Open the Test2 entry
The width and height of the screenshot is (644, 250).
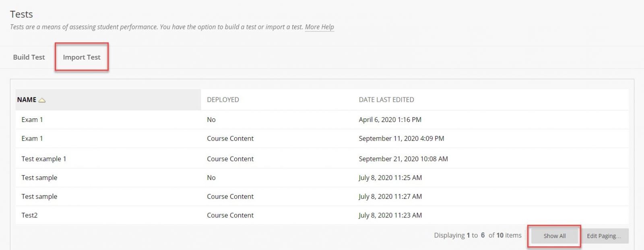pyautogui.click(x=29, y=215)
